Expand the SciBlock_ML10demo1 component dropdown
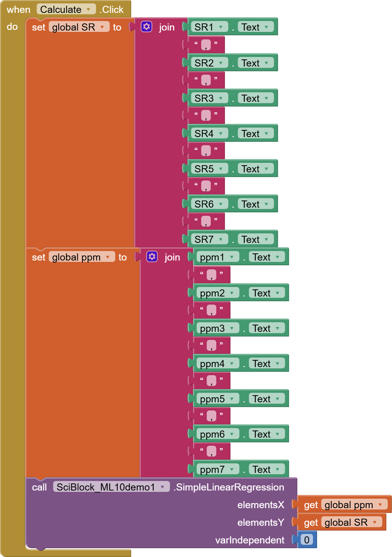 pyautogui.click(x=163, y=487)
